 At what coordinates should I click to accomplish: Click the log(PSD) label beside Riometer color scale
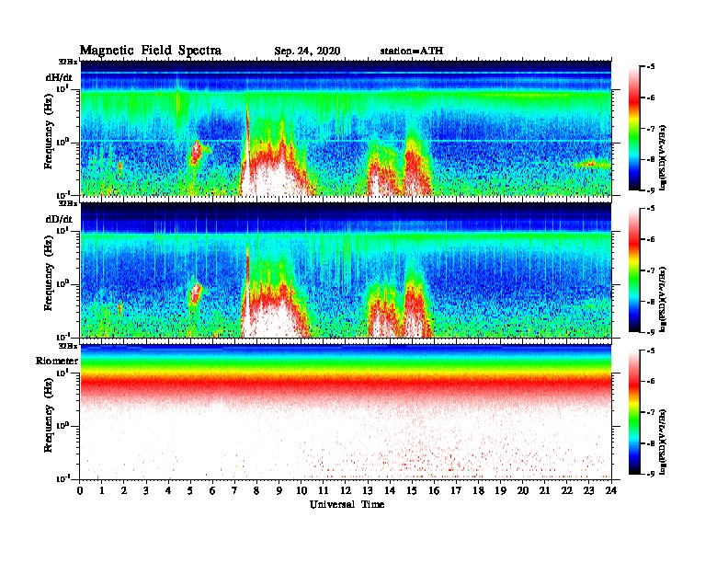(663, 442)
